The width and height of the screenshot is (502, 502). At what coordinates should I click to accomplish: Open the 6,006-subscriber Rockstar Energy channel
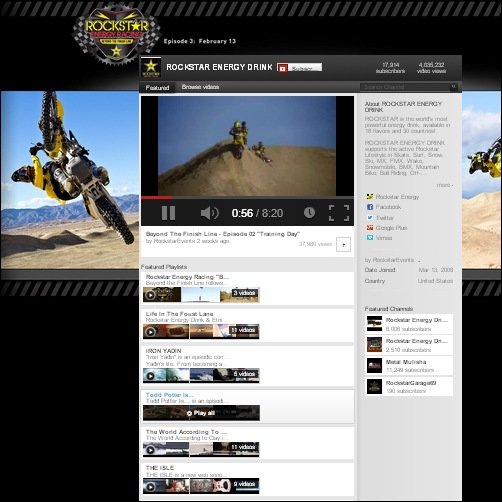[x=409, y=324]
